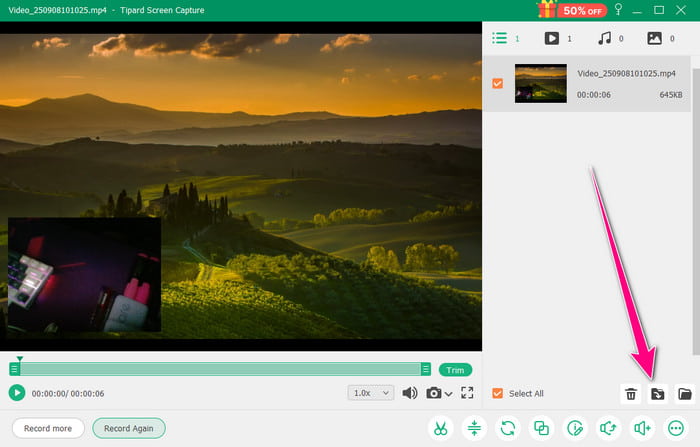The width and height of the screenshot is (700, 447).
Task: Click the Record more button
Action: [x=48, y=428]
